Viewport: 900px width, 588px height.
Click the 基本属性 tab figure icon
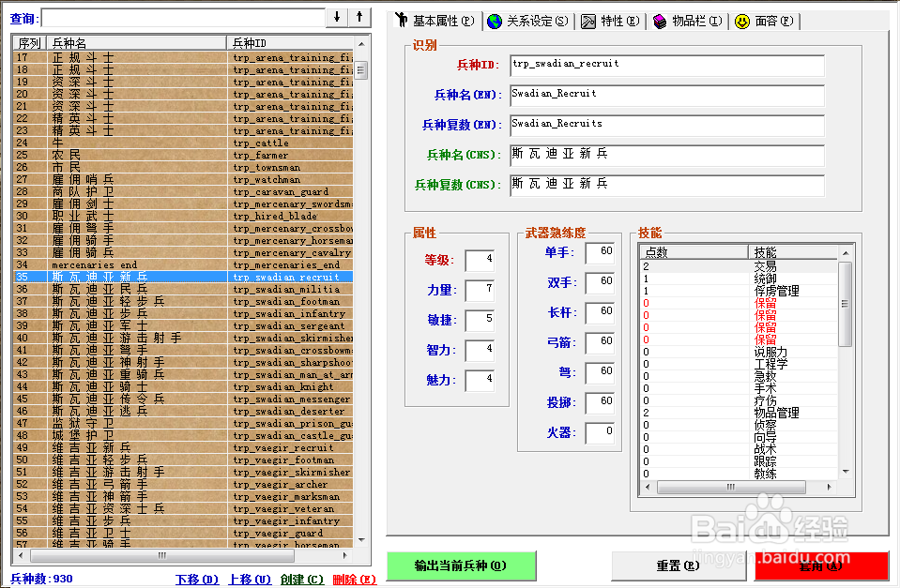tap(403, 20)
